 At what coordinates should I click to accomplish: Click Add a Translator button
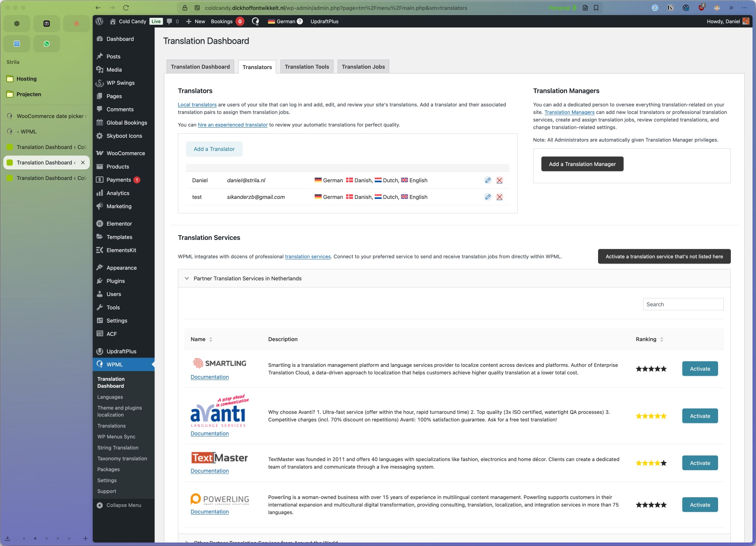tap(214, 149)
